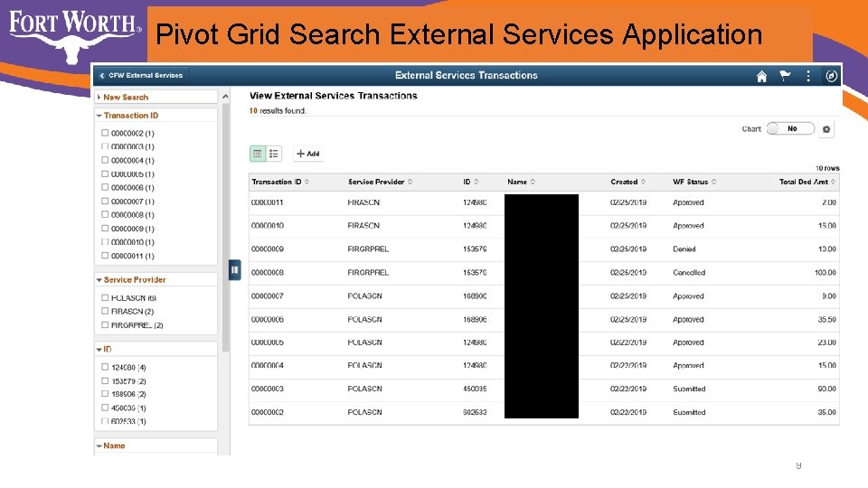This screenshot has height=488, width=868.
Task: Check Transaction ID 00000006 filter
Action: [x=105, y=187]
